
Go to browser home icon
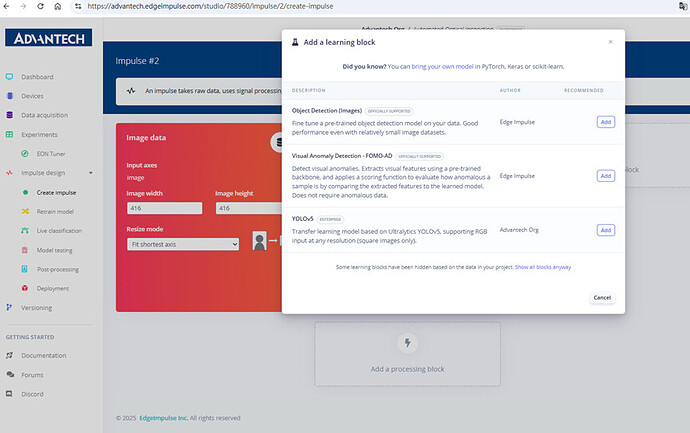point(58,6)
